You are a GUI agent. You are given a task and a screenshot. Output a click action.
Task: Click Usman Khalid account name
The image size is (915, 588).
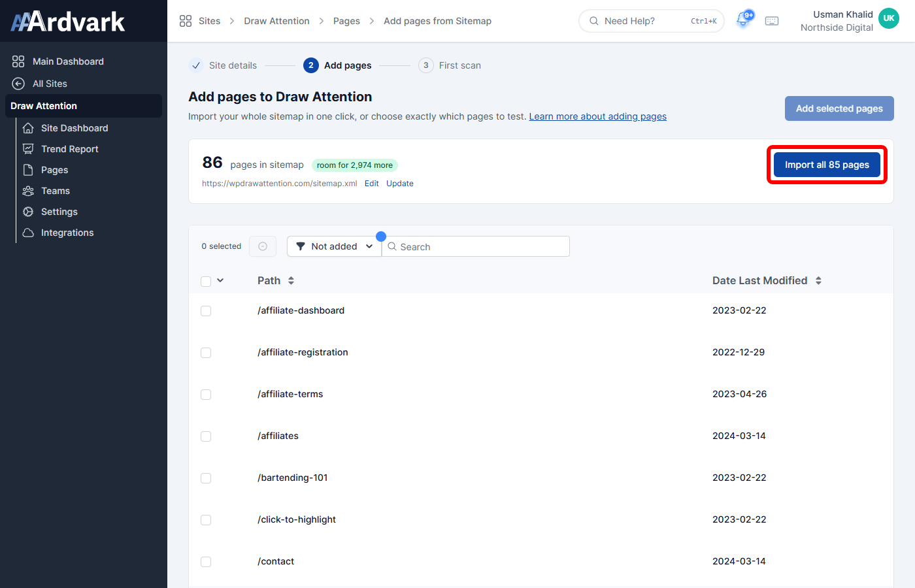pos(842,14)
